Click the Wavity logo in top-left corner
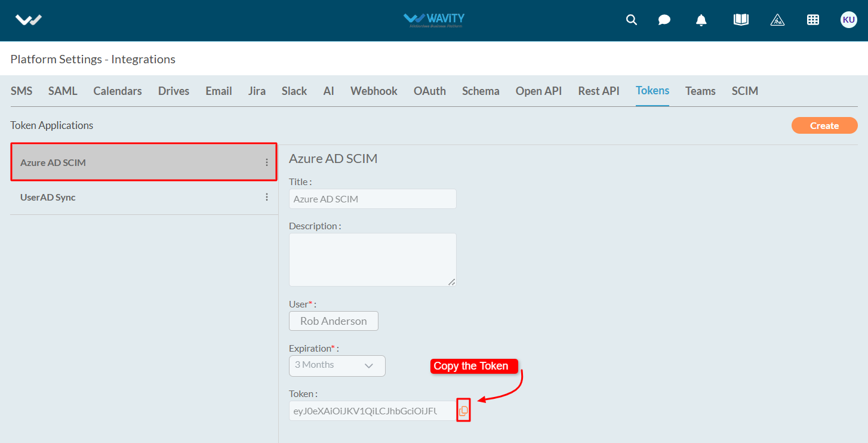 coord(29,20)
